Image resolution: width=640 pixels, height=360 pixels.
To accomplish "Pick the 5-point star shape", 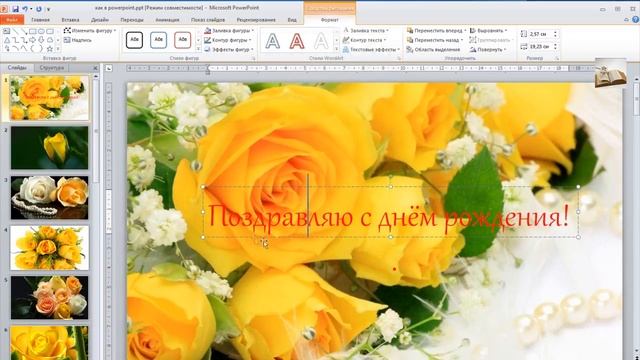I will [50, 49].
